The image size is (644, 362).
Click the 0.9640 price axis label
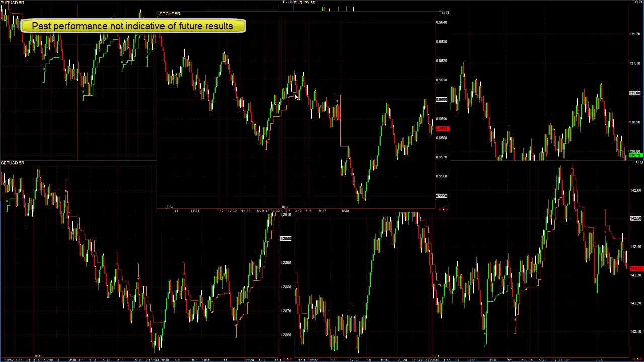(x=442, y=22)
